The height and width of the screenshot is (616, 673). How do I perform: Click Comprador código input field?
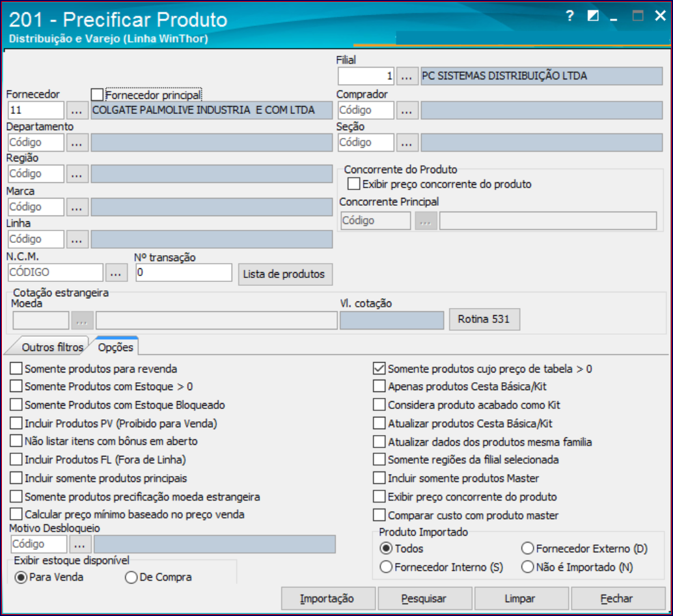point(366,110)
